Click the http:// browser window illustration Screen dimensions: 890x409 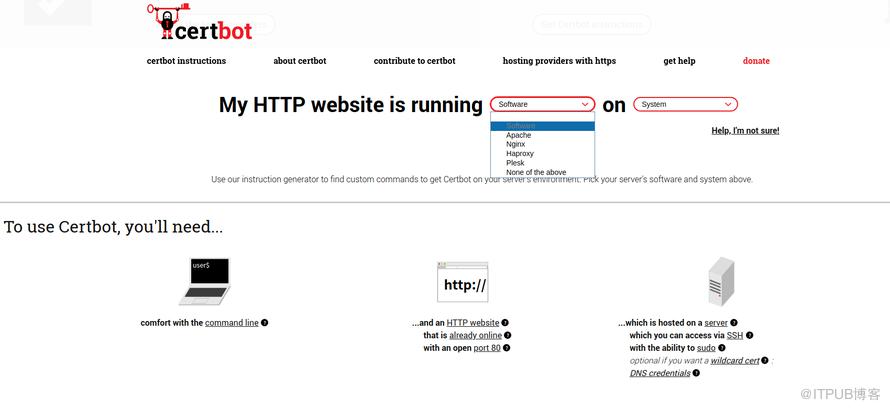[x=463, y=282]
